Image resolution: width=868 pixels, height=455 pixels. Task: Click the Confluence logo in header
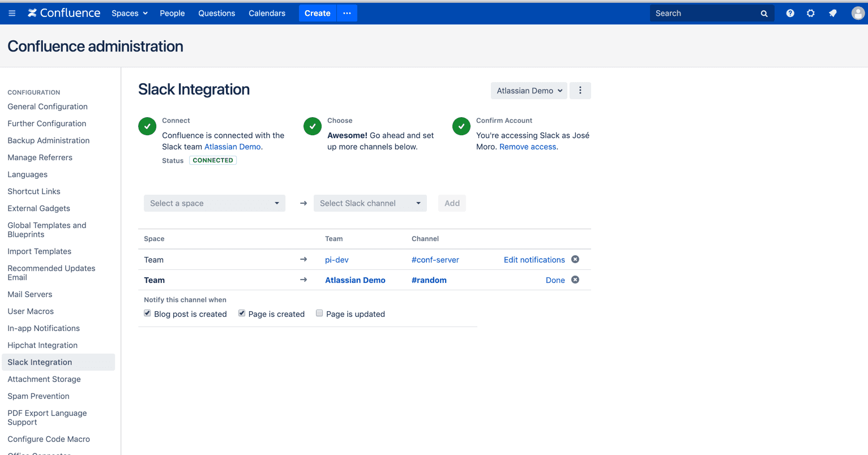click(x=64, y=13)
